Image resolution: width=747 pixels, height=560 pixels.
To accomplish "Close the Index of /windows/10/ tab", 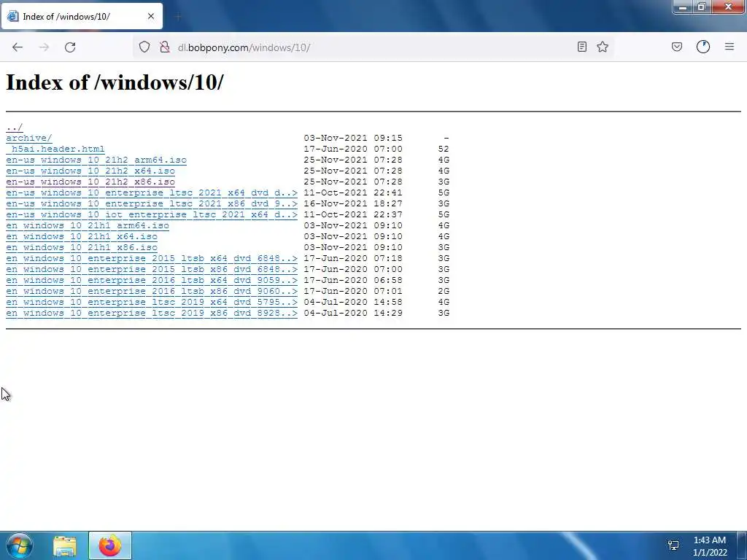I will click(x=150, y=16).
